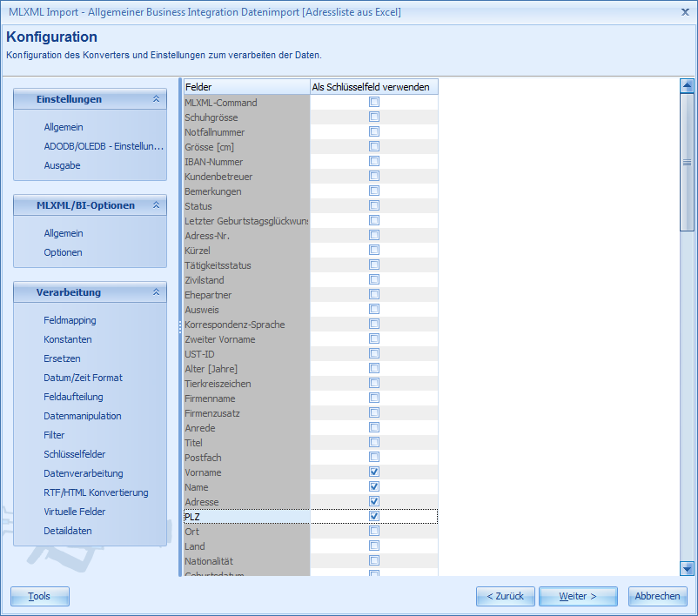Image resolution: width=698 pixels, height=616 pixels.
Task: Click the scrollbar down arrow
Action: [686, 570]
